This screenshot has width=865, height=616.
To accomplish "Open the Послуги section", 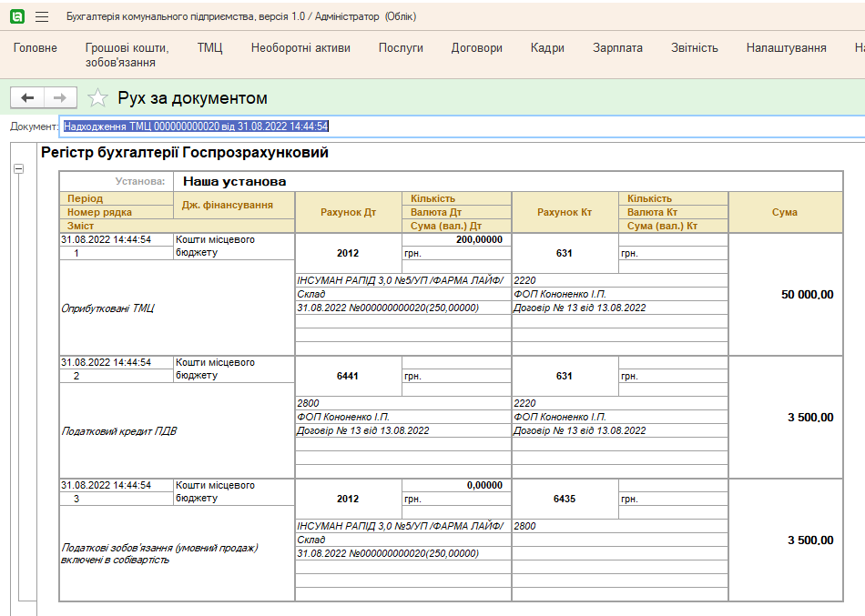I will pos(401,48).
